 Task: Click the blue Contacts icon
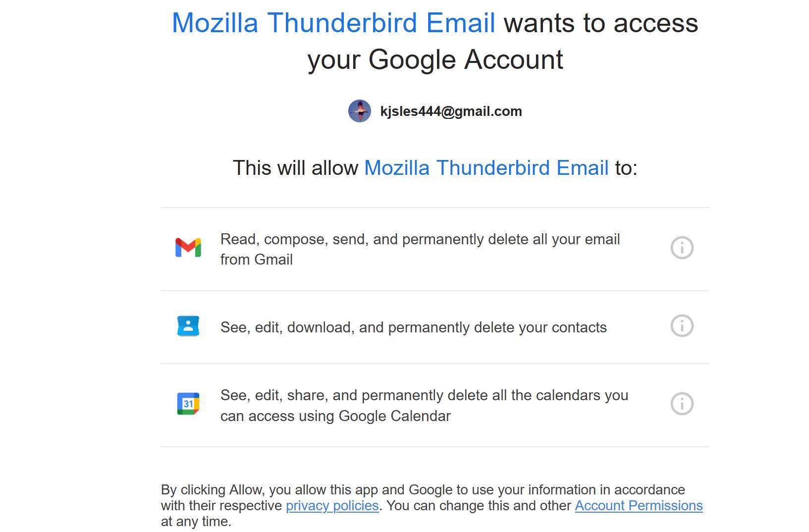coord(188,326)
